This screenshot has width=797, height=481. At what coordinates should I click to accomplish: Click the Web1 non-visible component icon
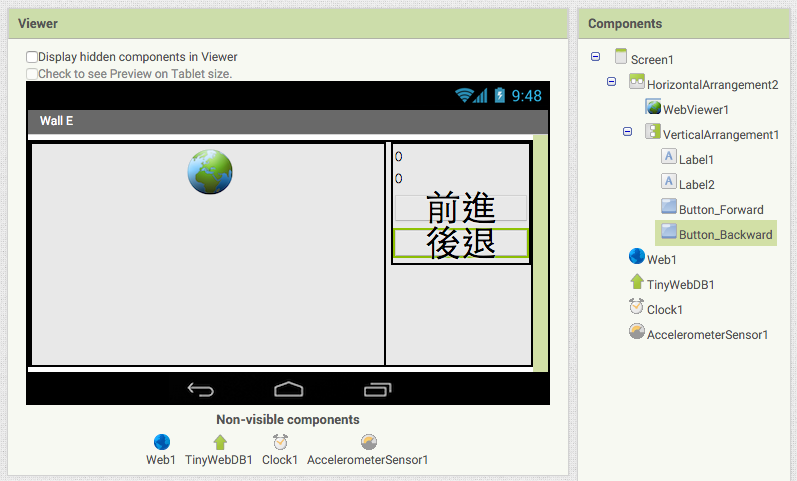(162, 442)
